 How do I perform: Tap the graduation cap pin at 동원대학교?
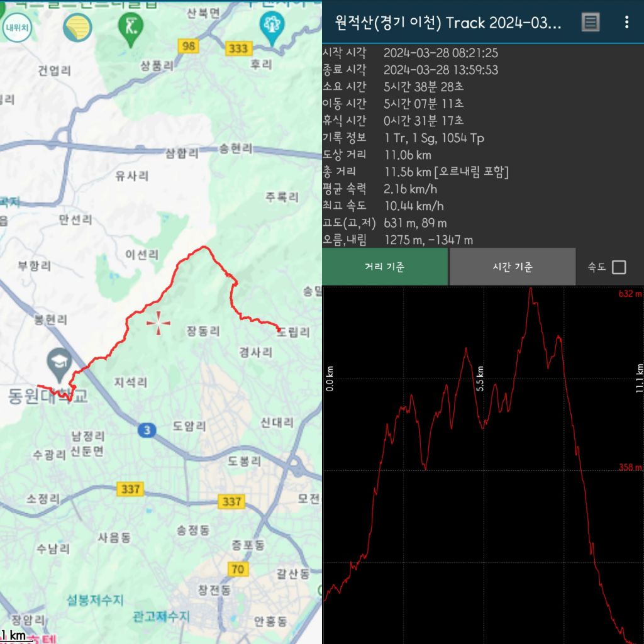point(60,364)
